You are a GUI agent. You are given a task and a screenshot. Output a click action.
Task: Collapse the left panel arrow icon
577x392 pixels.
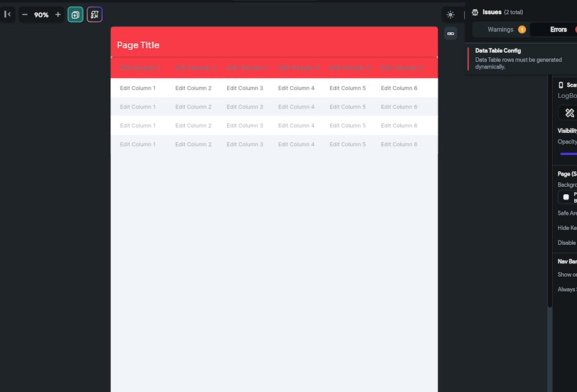[x=8, y=14]
